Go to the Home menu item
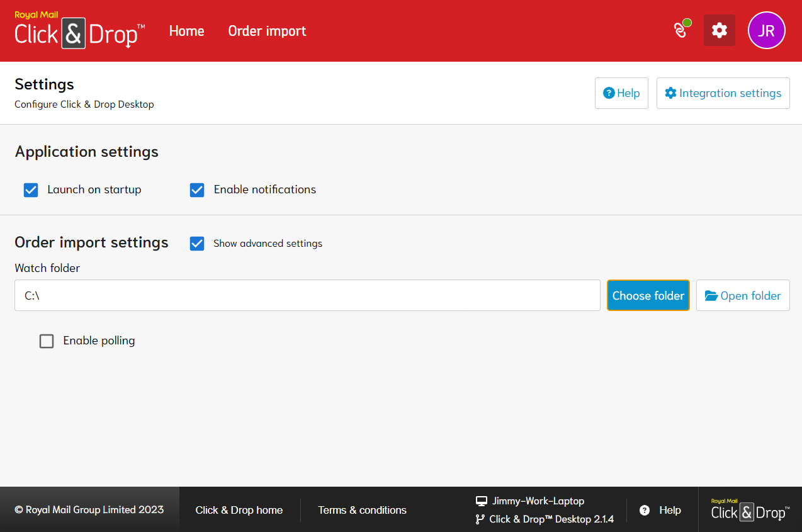The height and width of the screenshot is (532, 802). click(x=187, y=31)
